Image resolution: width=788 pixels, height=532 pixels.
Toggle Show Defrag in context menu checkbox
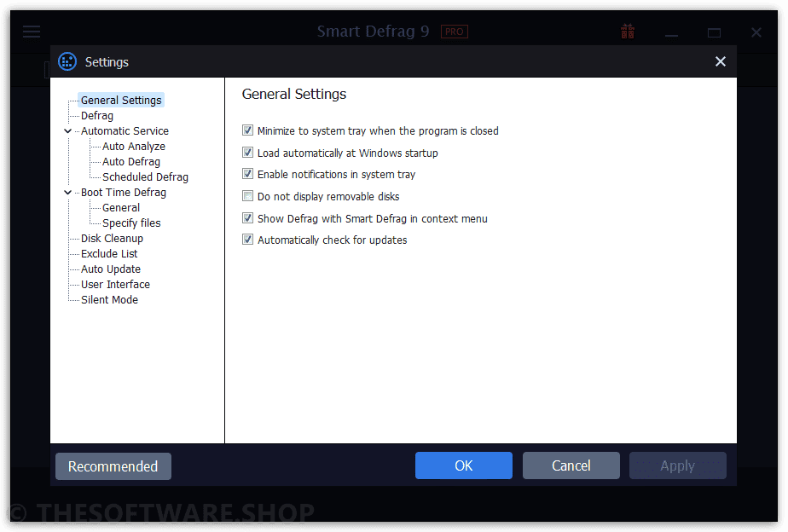point(247,218)
